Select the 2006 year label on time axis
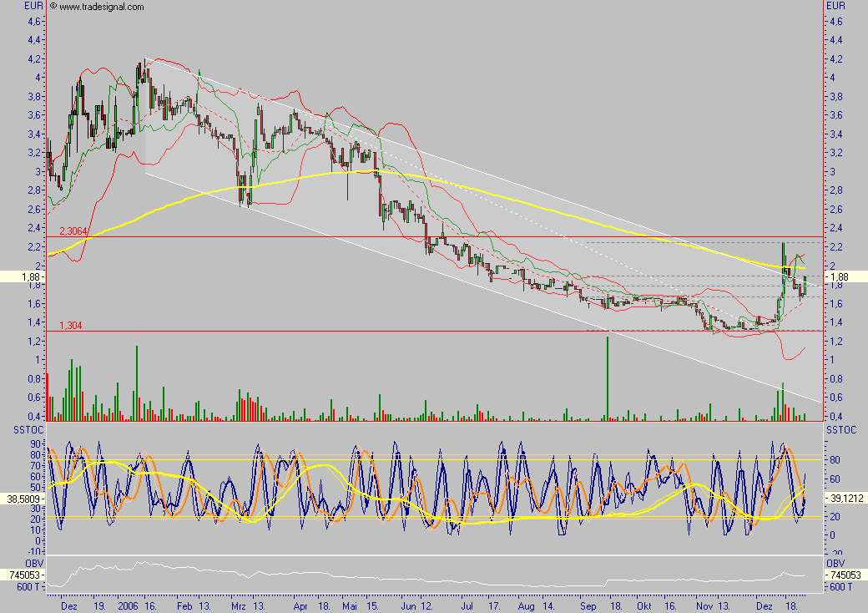This screenshot has width=868, height=613. point(128,605)
